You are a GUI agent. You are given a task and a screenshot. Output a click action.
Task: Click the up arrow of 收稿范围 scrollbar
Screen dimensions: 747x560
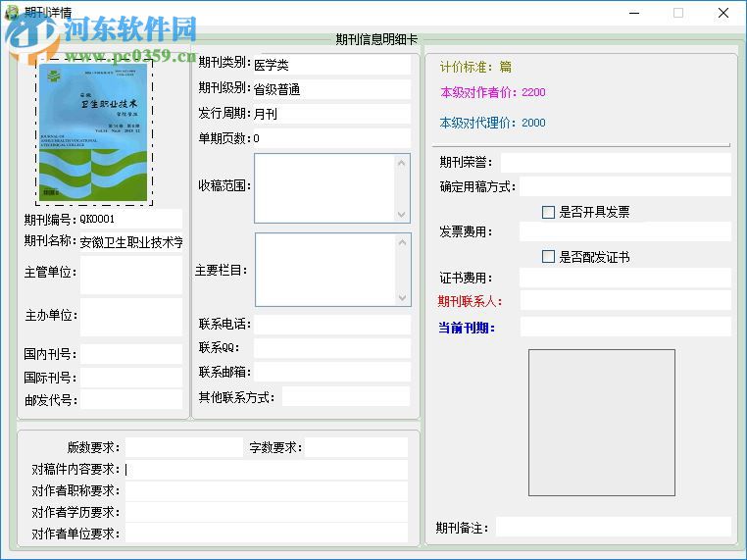(402, 163)
